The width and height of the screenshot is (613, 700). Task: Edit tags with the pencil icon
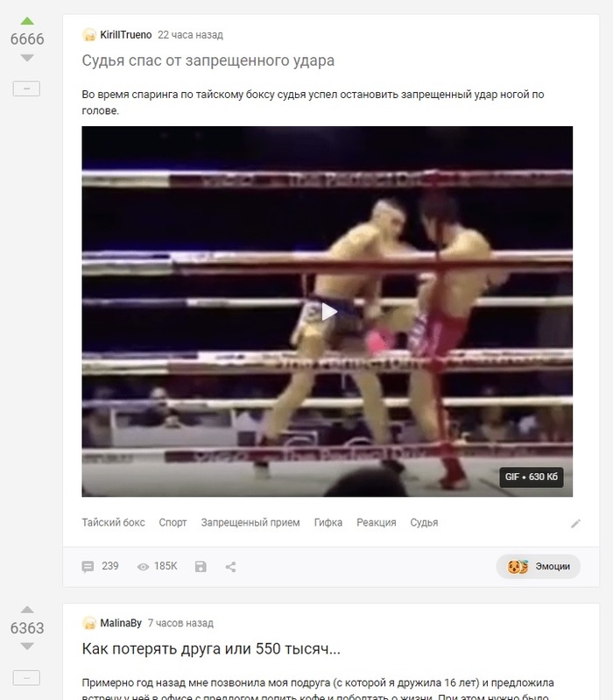pyautogui.click(x=575, y=523)
